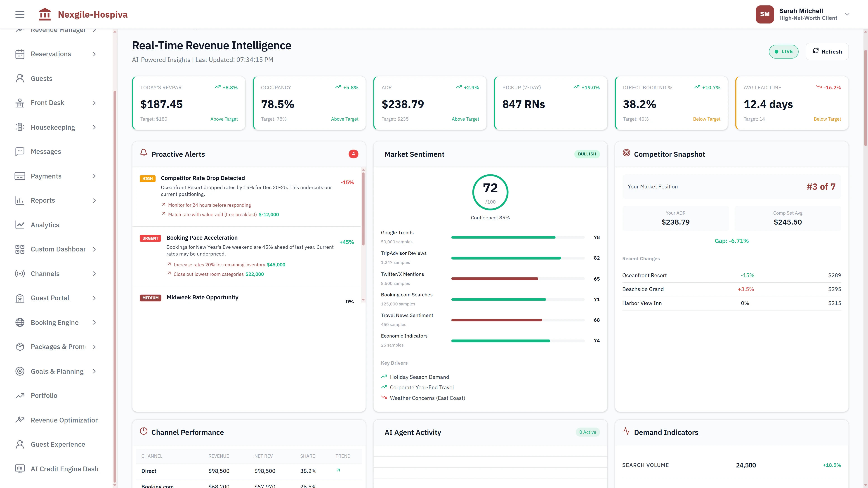Toggle the LIVE status indicator

(783, 51)
